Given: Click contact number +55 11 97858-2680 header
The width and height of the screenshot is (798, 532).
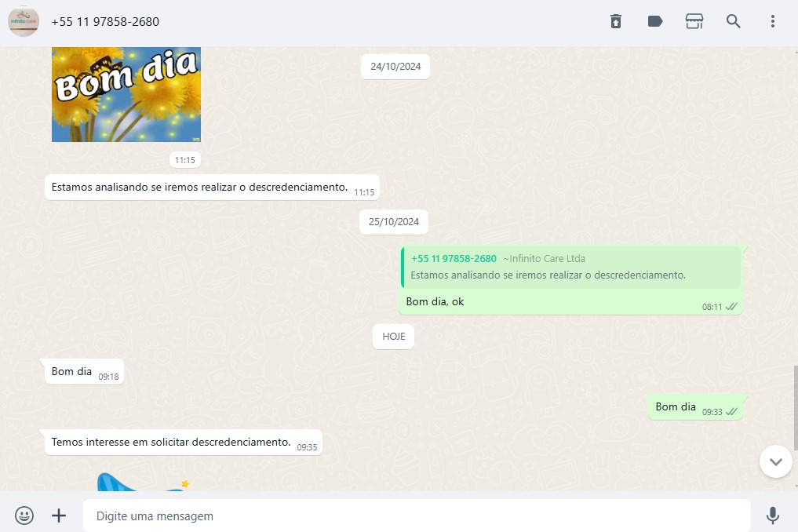Looking at the screenshot, I should 105,21.
